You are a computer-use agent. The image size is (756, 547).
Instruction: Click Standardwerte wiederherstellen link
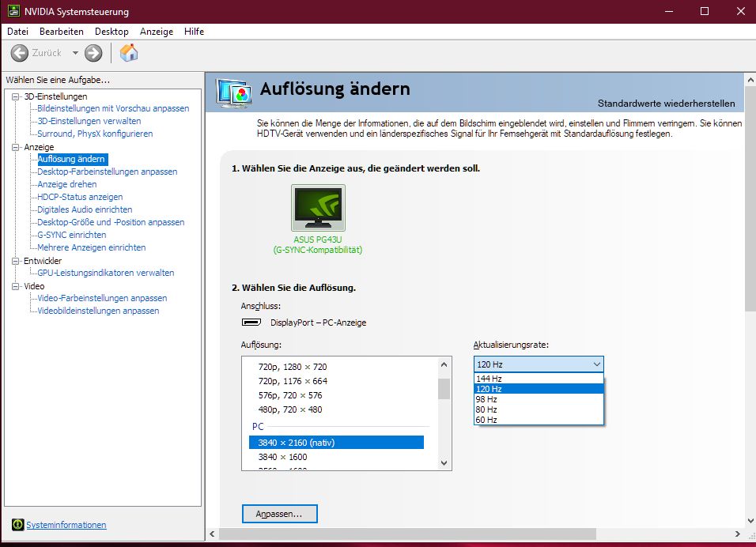tap(667, 104)
